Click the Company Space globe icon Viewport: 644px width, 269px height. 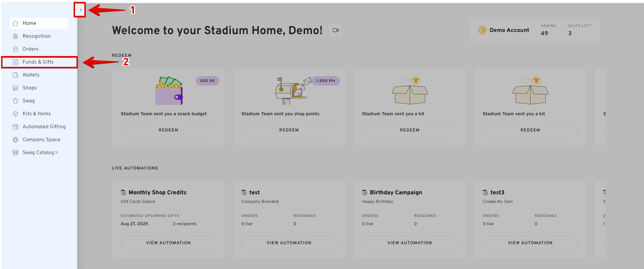tap(15, 140)
